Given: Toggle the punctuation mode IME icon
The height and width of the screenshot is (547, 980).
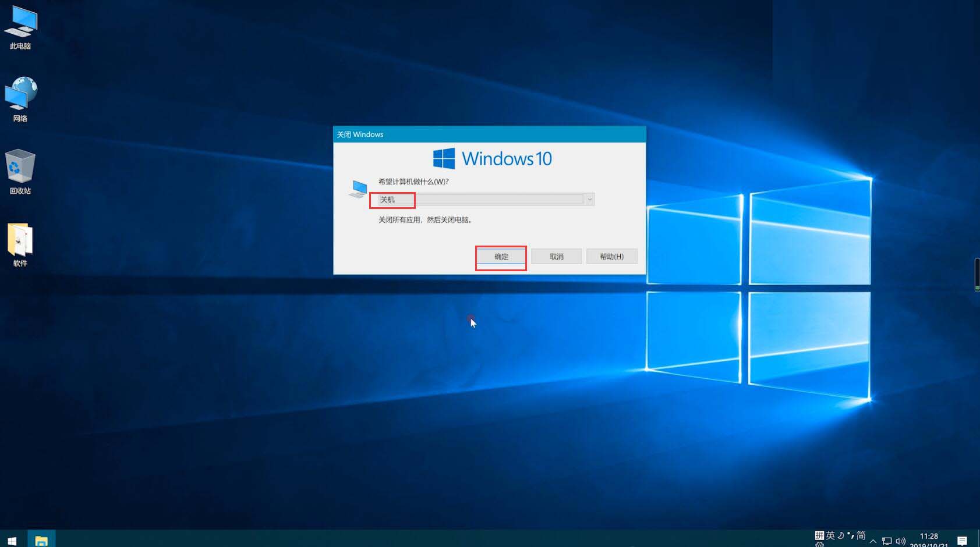Looking at the screenshot, I should point(851,535).
